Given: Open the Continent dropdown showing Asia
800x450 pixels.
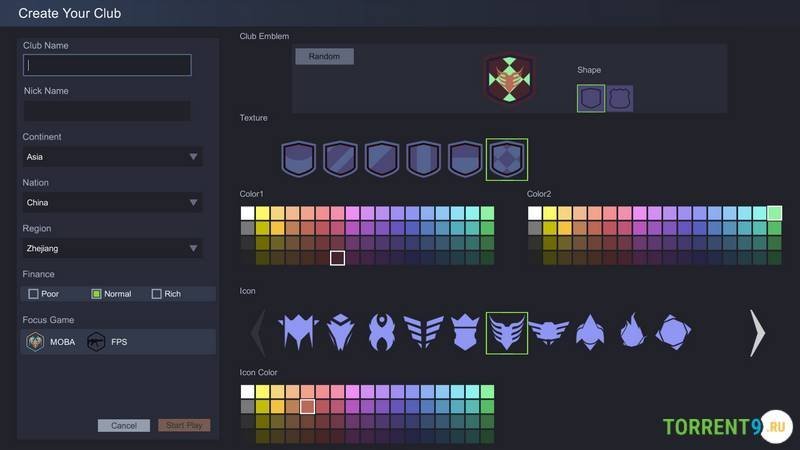Looking at the screenshot, I should [112, 157].
